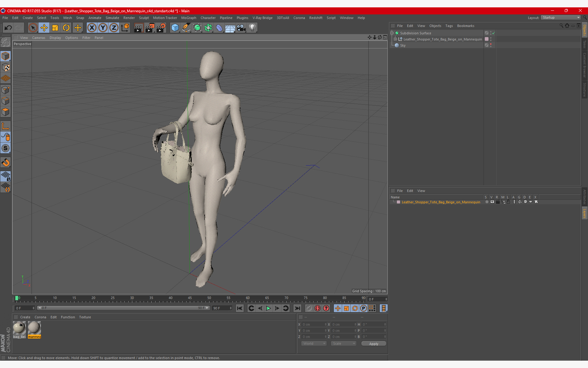Open Object Manager Tags menu

pos(449,26)
